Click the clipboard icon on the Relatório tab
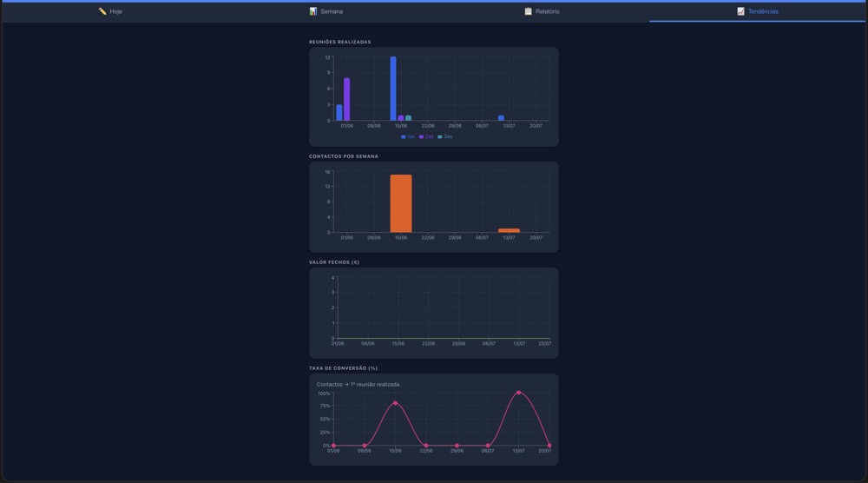 pos(528,11)
